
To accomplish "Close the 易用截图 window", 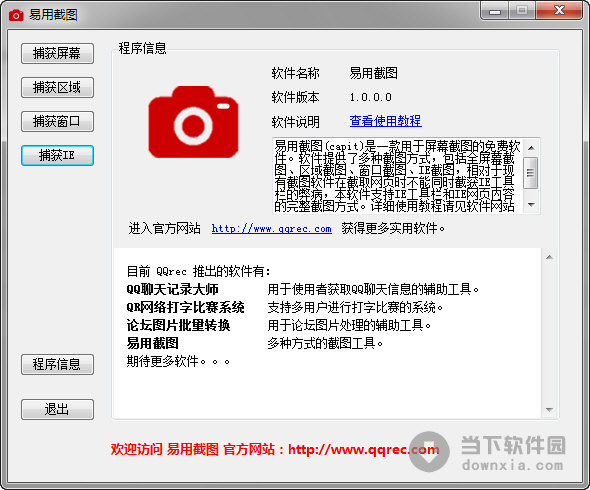I will [559, 10].
